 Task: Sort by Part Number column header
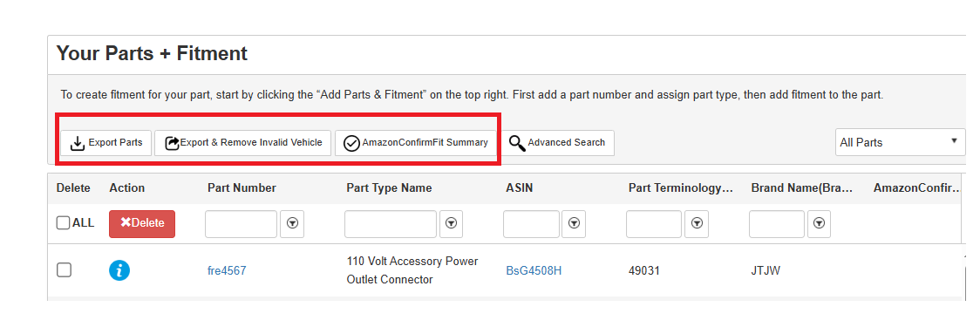(242, 188)
